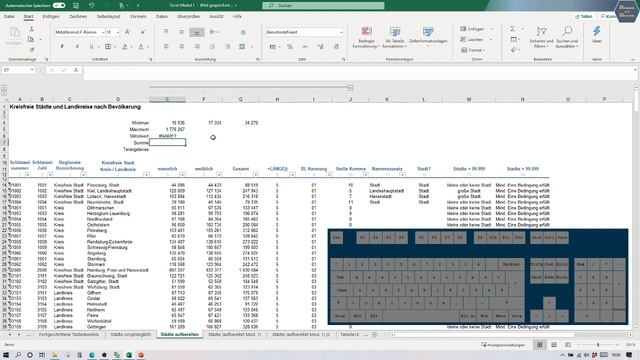Switch to the Ansicht ribbon tab
This screenshot has width=640, height=360.
[x=216, y=17]
